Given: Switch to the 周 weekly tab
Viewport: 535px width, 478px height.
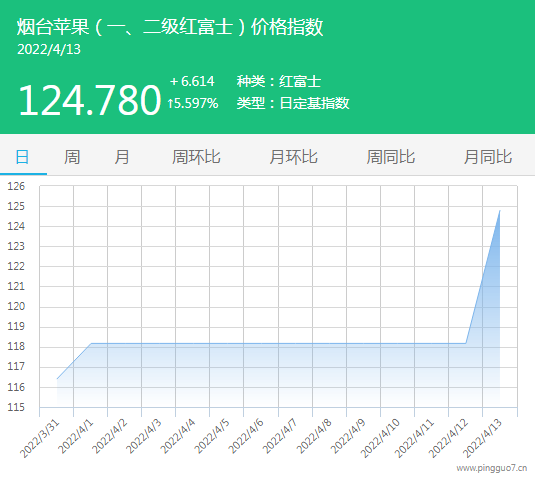Looking at the screenshot, I should tap(72, 157).
